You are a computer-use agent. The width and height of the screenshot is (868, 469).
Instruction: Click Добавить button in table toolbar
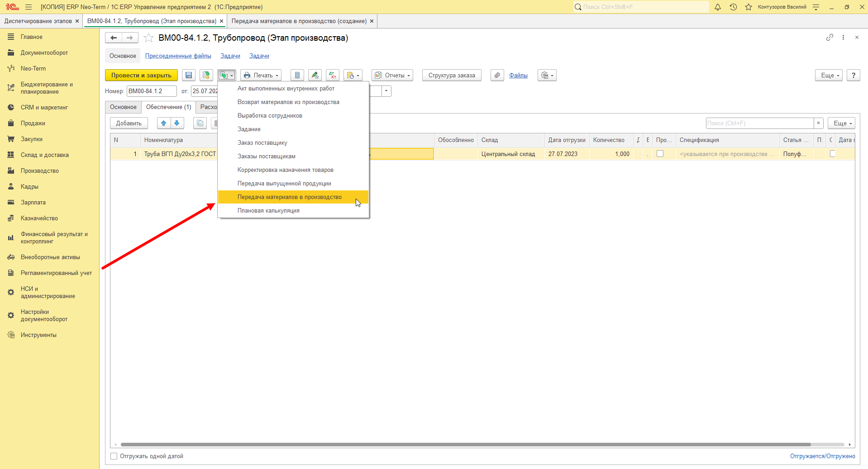(129, 123)
